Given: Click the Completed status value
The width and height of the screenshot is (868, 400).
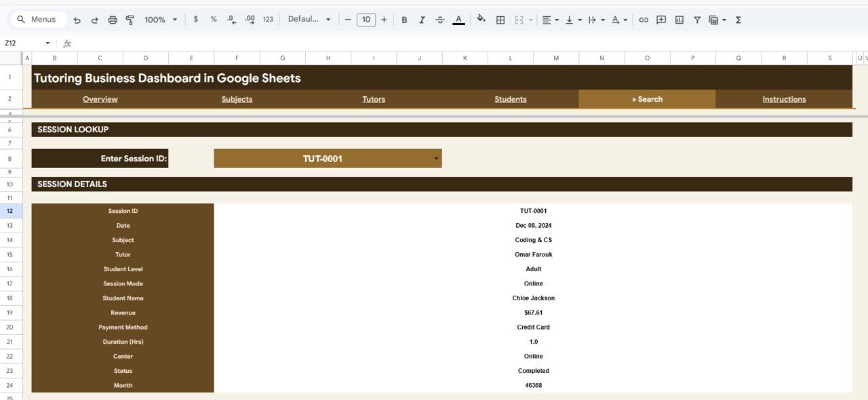Looking at the screenshot, I should (533, 371).
